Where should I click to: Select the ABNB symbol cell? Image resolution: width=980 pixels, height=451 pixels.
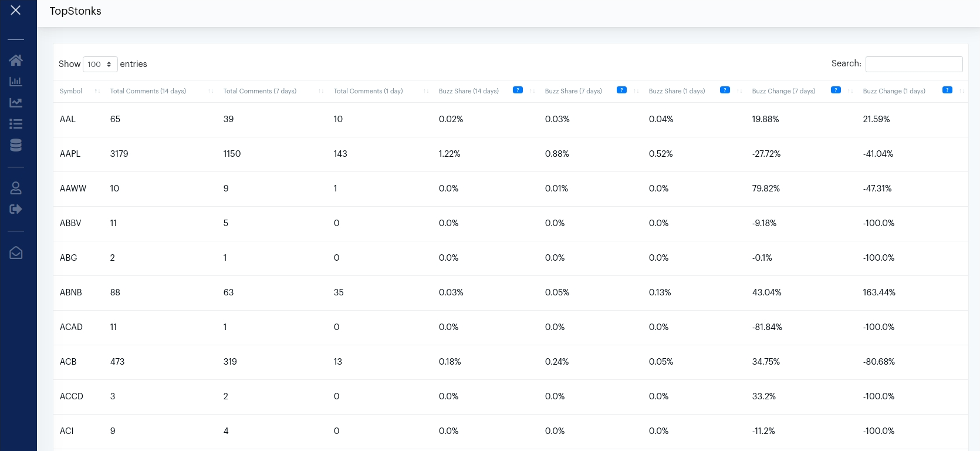pos(71,292)
